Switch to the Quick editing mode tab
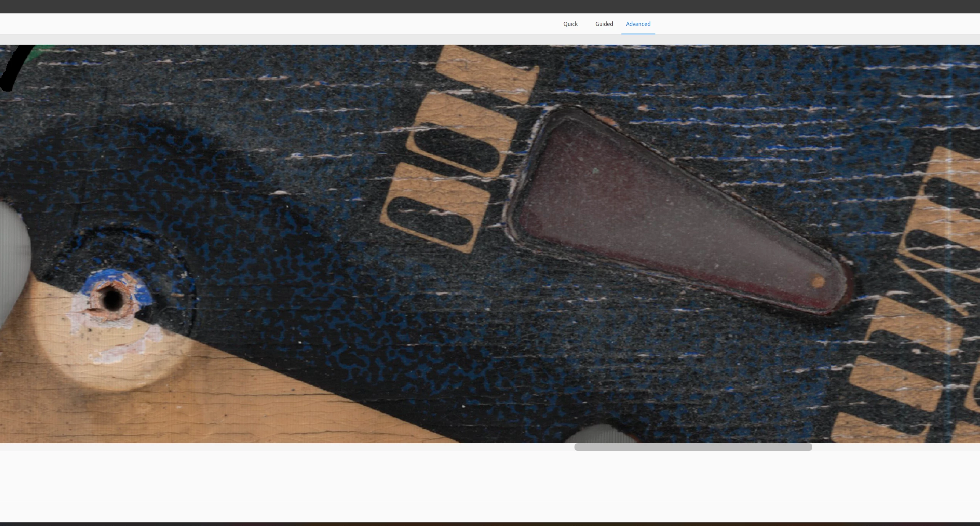This screenshot has height=526, width=980. (570, 24)
